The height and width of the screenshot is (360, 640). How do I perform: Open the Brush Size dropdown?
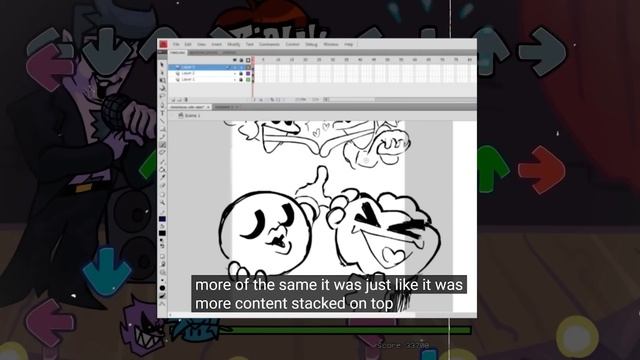[x=162, y=280]
